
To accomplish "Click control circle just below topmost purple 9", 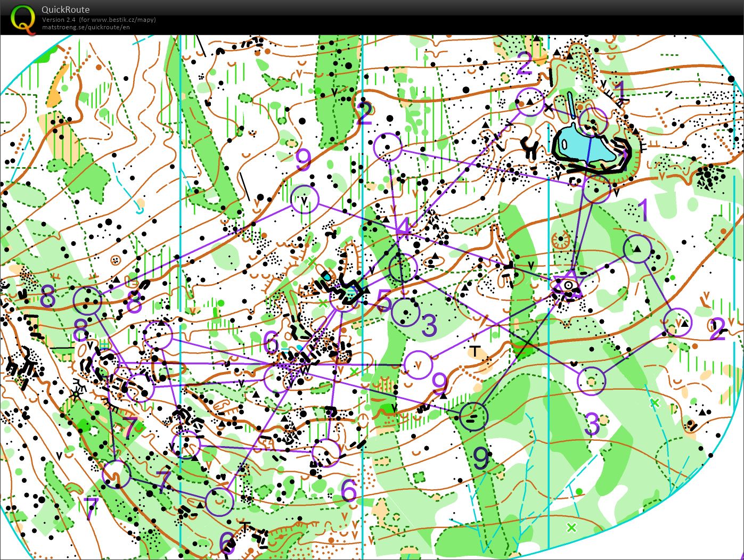I will click(x=304, y=200).
